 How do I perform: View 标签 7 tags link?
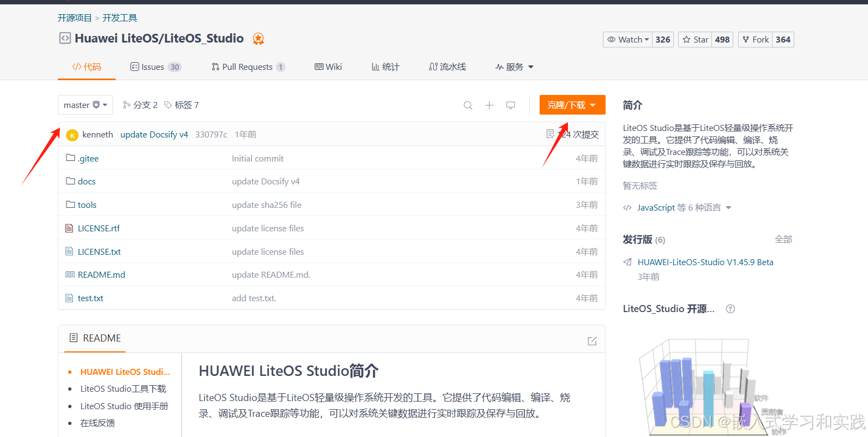click(x=182, y=105)
